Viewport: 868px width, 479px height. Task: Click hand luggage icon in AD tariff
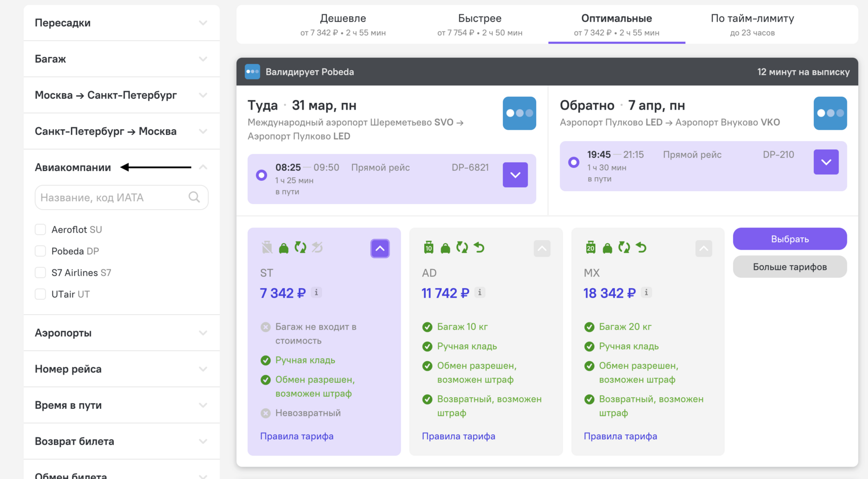click(445, 248)
